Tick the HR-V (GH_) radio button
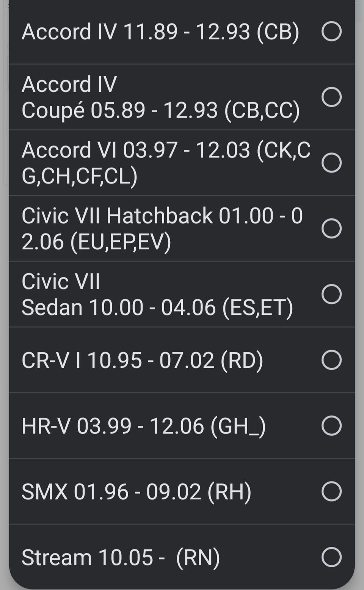The height and width of the screenshot is (590, 364). pos(331,425)
